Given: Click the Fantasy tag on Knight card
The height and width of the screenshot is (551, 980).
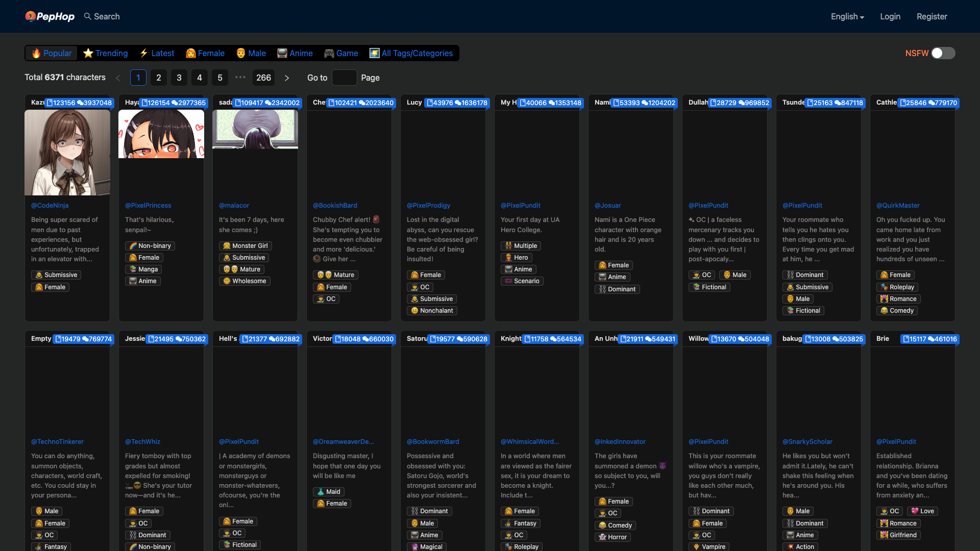Looking at the screenshot, I should (x=521, y=523).
